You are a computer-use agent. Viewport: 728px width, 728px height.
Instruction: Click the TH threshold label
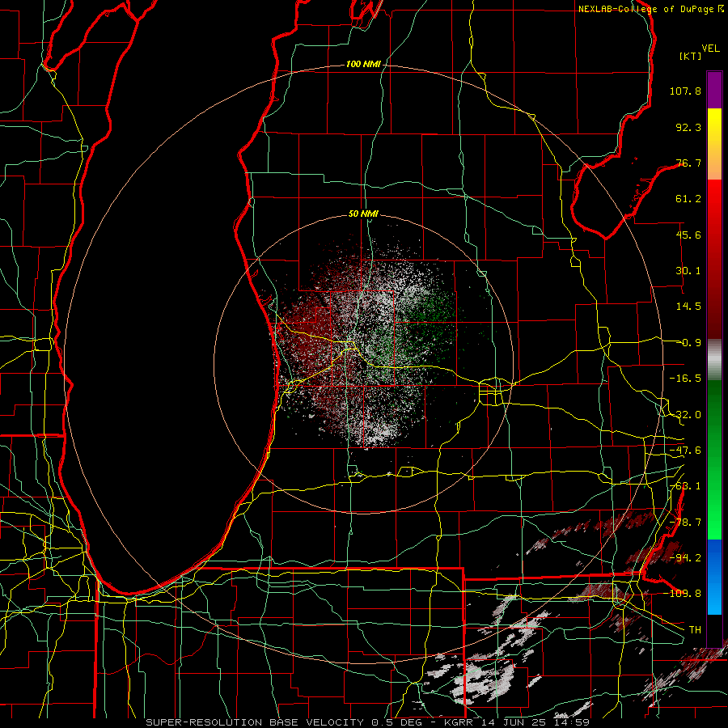click(x=695, y=630)
